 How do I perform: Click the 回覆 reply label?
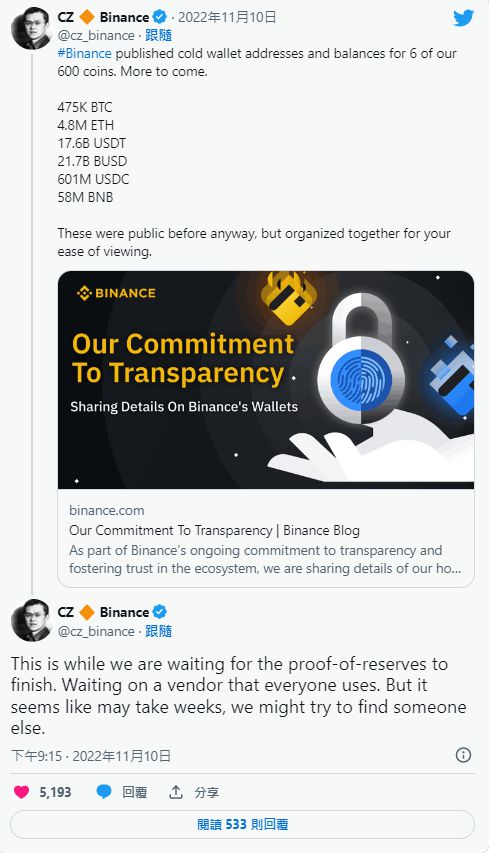pos(134,792)
